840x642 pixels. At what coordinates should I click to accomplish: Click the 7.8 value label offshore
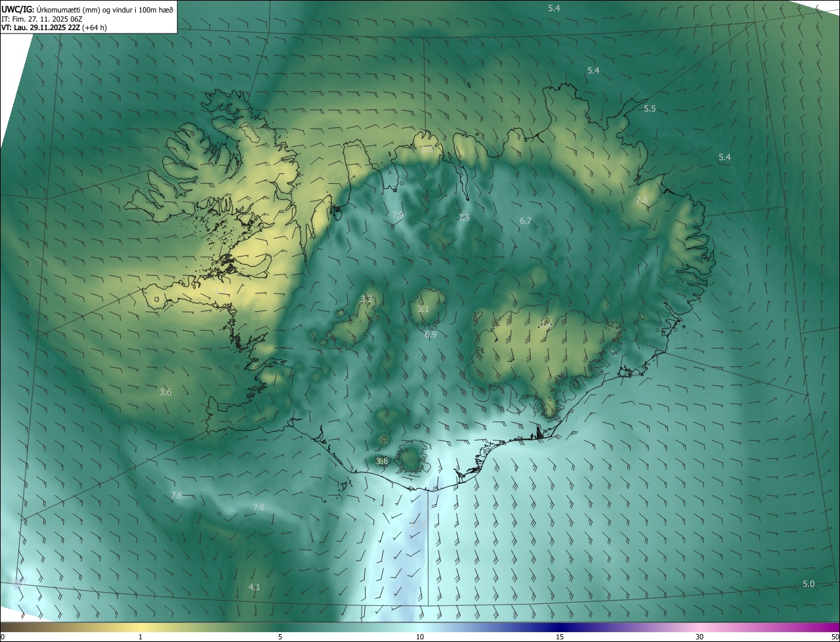[x=259, y=507]
